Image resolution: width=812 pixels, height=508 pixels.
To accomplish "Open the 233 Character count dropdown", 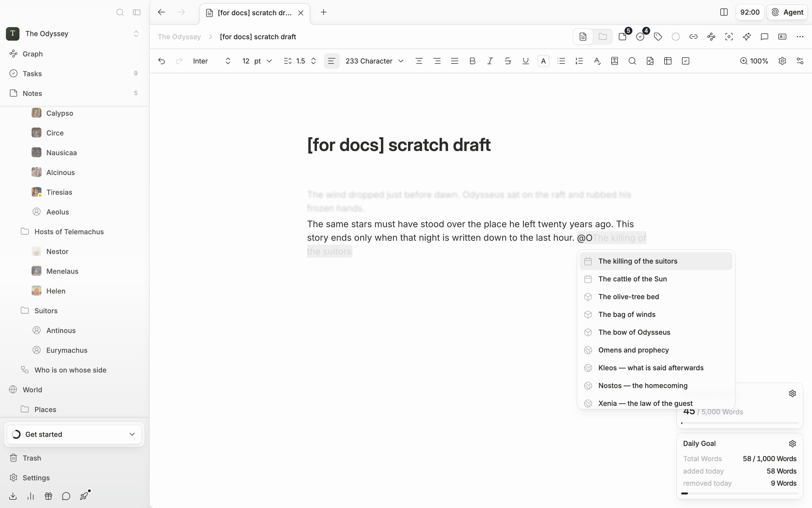I will click(x=374, y=61).
